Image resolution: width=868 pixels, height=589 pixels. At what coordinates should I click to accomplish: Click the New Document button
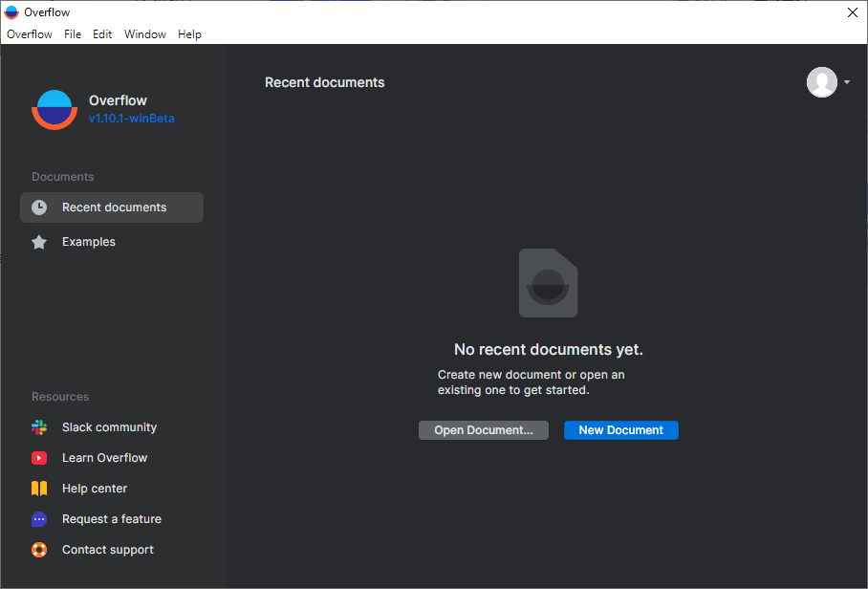(x=620, y=430)
